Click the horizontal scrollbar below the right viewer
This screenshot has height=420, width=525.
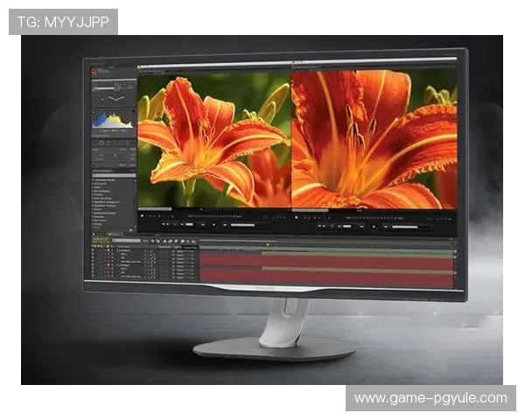coord(310,211)
